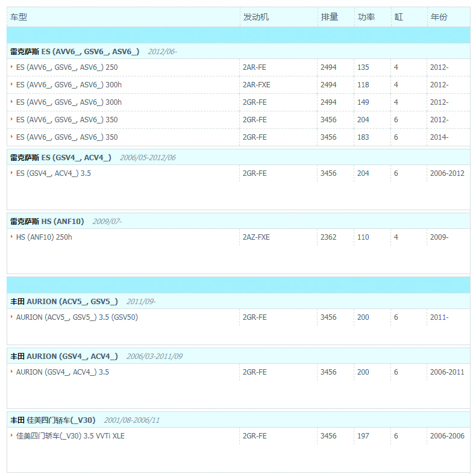Image resolution: width=476 pixels, height=474 pixels.
Task: Click the 缸 column header
Action: coord(399,17)
